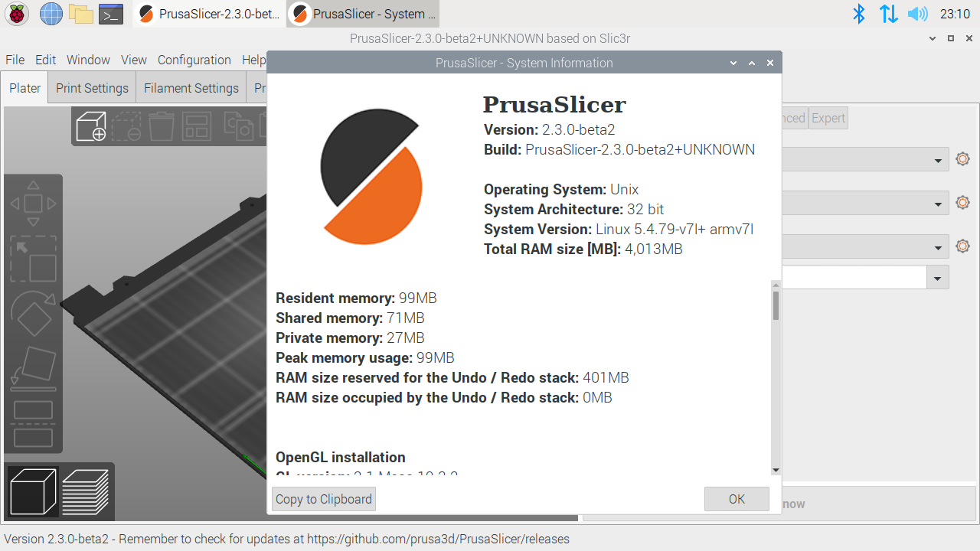Click gear icon beside third preset dropdown
The width and height of the screenshot is (980, 551).
963,246
